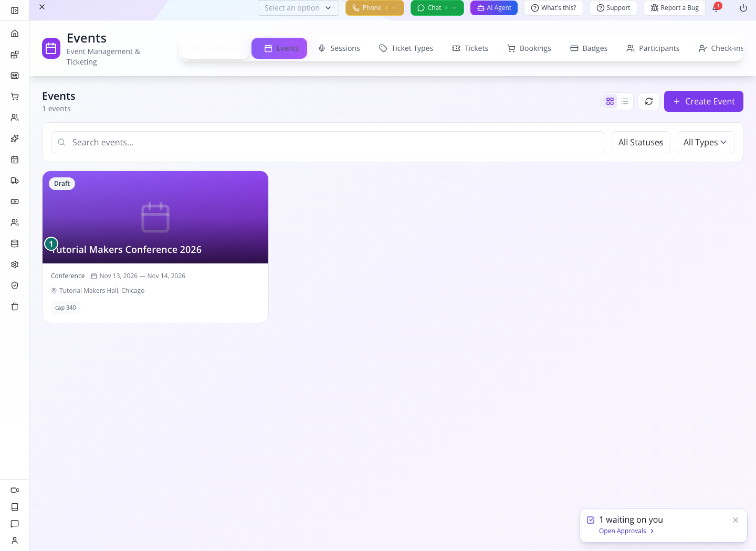Open the Tutorial Makers Conference 2026 card

coord(155,247)
